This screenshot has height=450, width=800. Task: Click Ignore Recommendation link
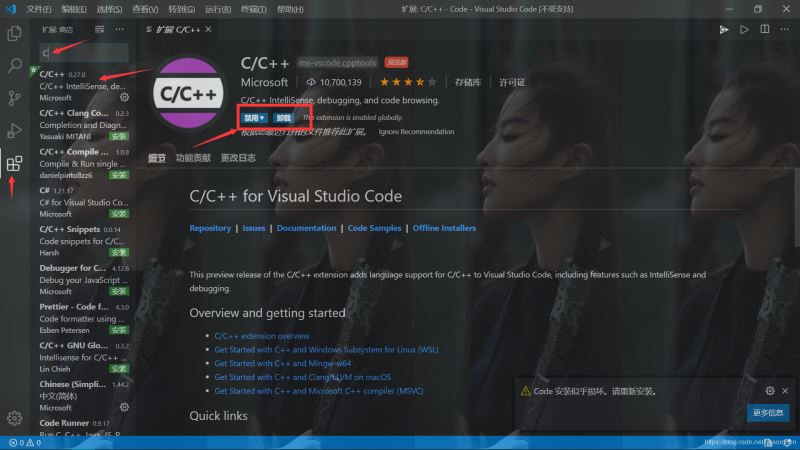(x=416, y=132)
